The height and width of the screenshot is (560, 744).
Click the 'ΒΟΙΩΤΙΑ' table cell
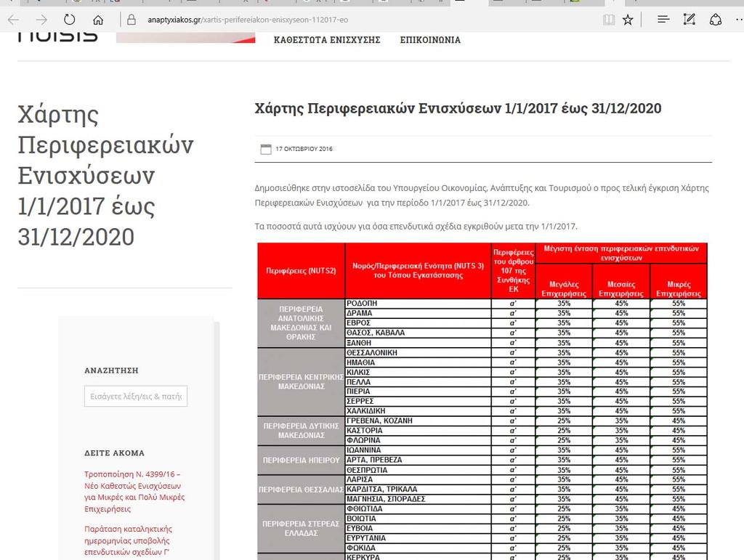click(x=418, y=519)
